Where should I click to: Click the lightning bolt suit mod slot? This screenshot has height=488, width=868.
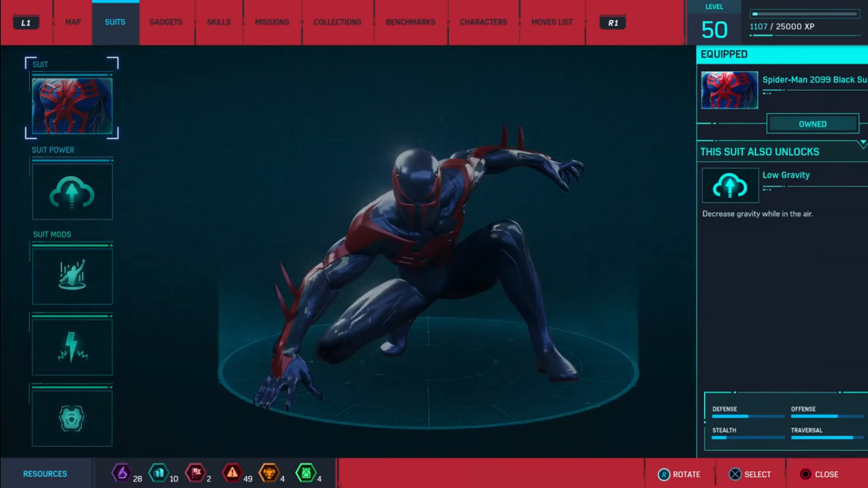coord(72,346)
